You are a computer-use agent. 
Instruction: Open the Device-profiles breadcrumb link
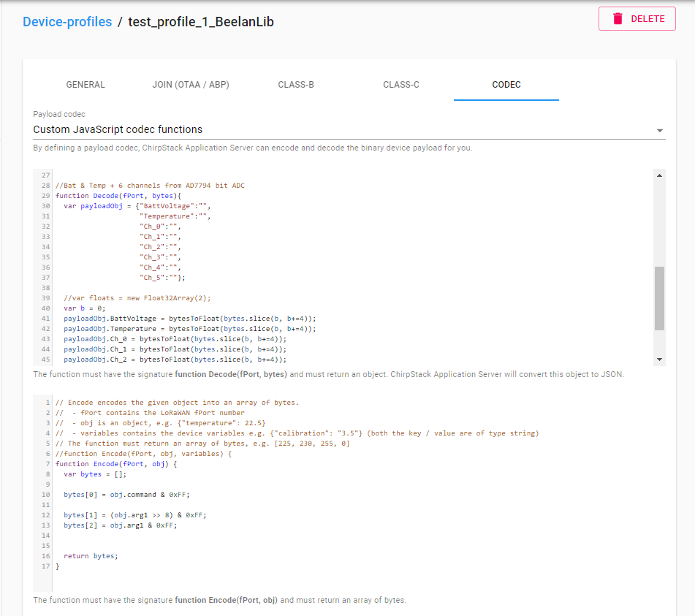(67, 22)
